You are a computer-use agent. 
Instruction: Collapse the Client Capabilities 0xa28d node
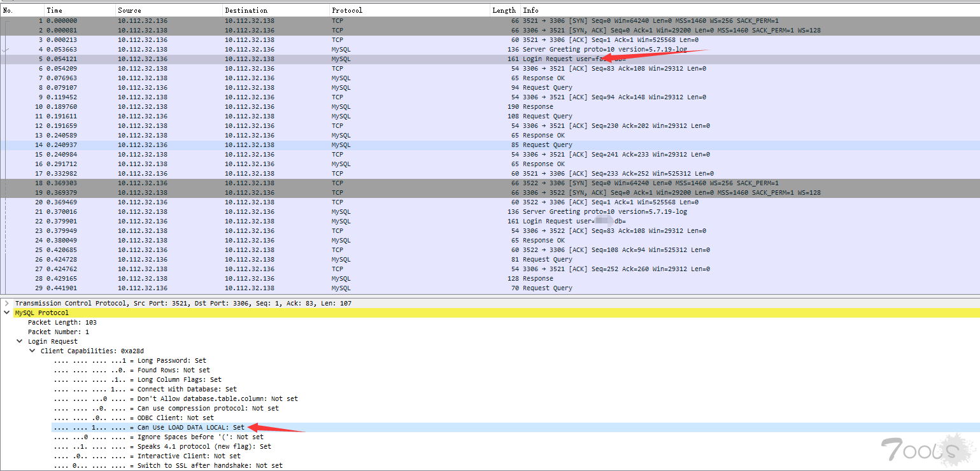coord(32,351)
